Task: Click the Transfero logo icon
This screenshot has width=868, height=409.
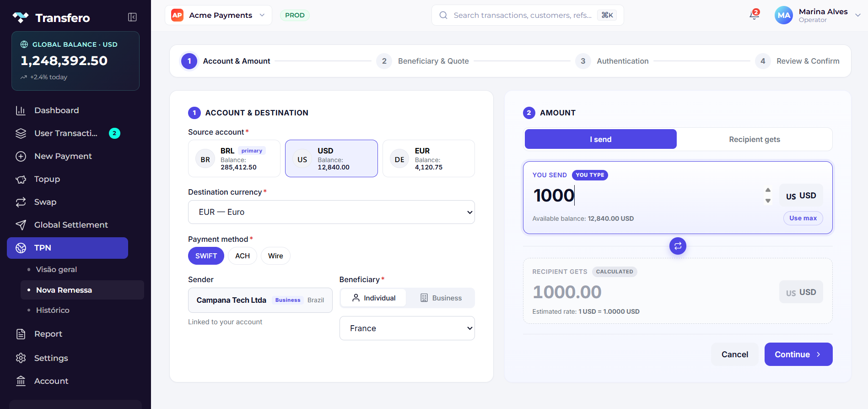Action: (x=21, y=17)
